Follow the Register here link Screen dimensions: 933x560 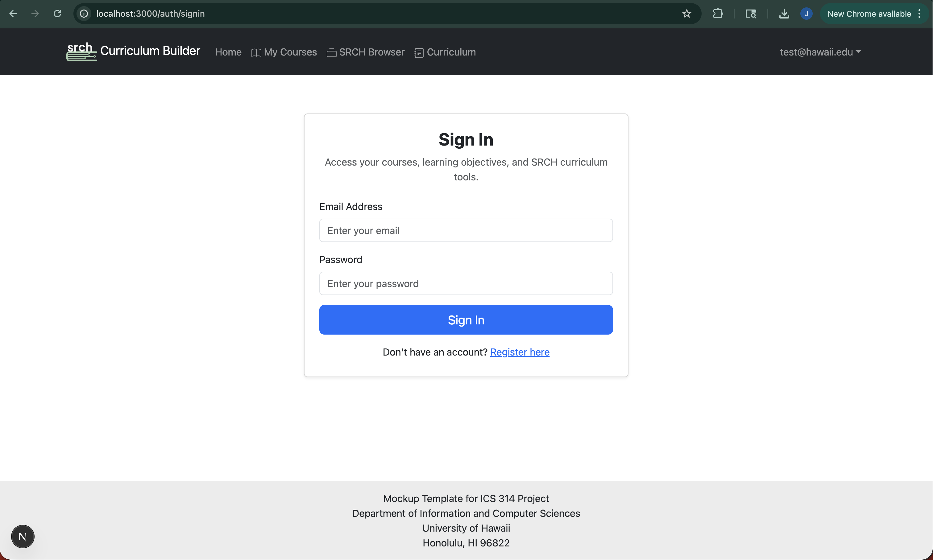point(520,352)
